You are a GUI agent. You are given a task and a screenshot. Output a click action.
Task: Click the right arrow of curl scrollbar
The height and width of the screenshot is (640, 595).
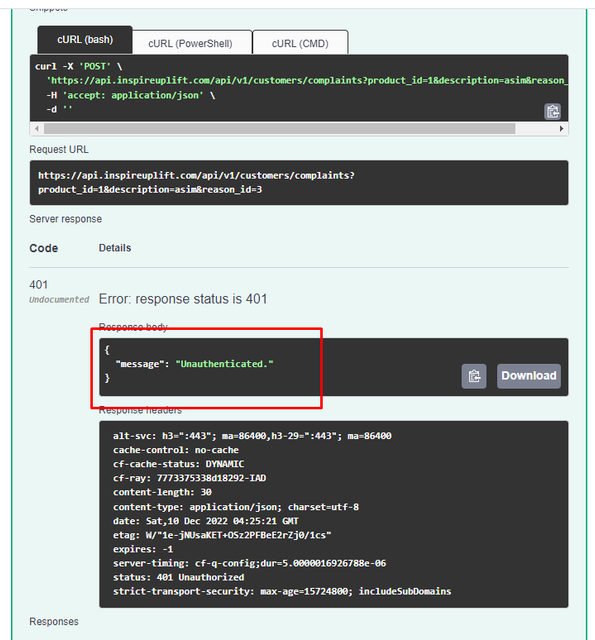[562, 129]
